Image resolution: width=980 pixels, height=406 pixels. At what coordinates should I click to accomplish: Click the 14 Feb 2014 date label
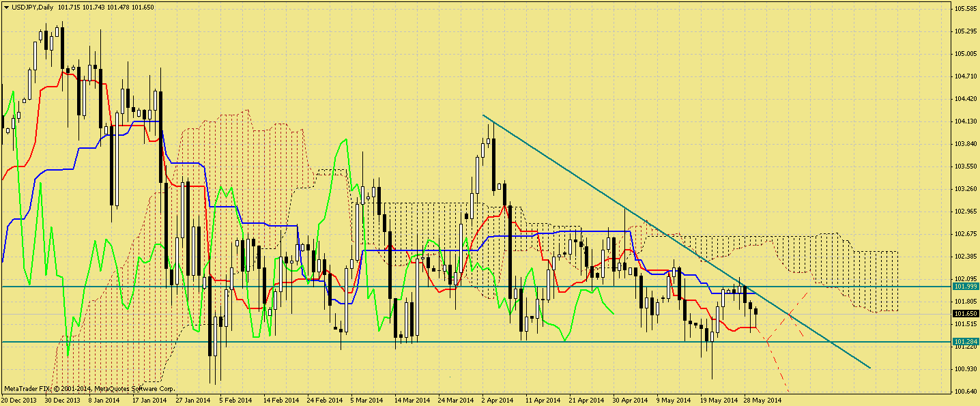280,401
